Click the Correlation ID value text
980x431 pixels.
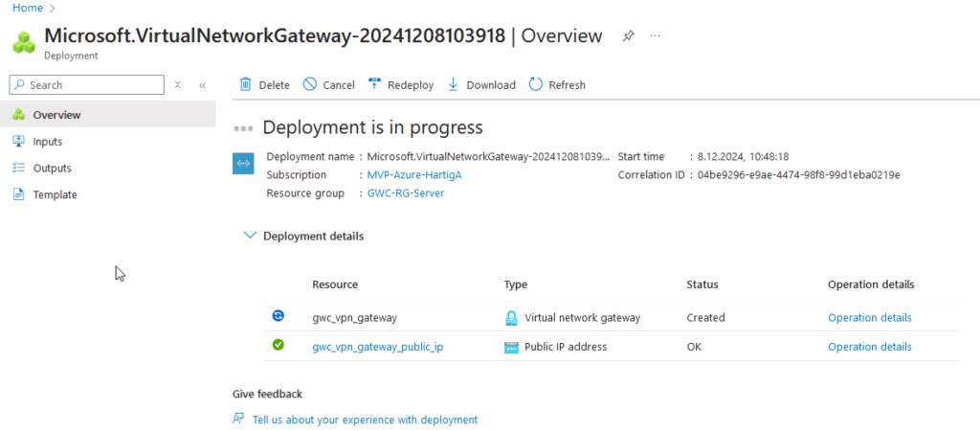[799, 175]
